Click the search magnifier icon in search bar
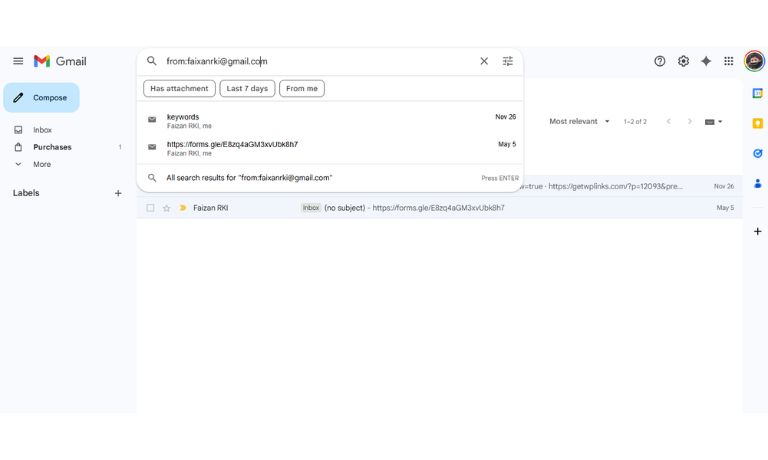This screenshot has height=460, width=768. click(152, 61)
